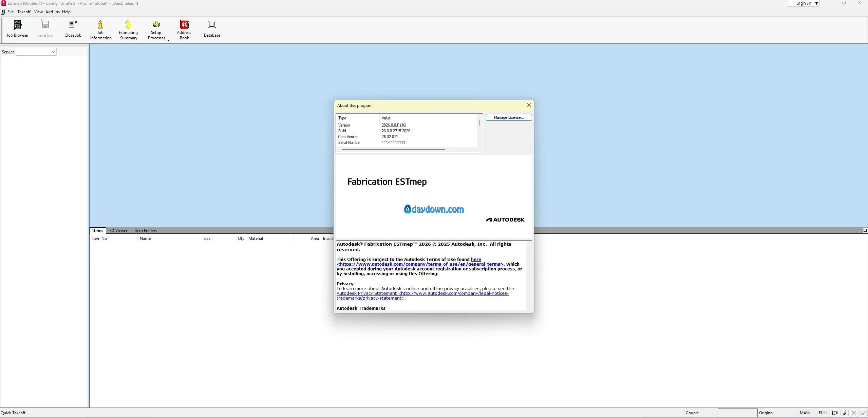Click the menu bar system icon left of File

coord(3,12)
